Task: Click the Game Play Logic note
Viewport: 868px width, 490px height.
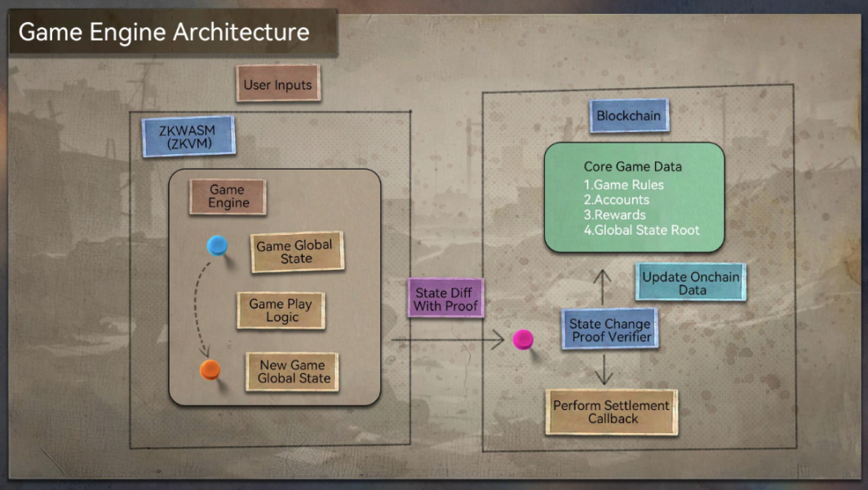Action: click(x=281, y=311)
